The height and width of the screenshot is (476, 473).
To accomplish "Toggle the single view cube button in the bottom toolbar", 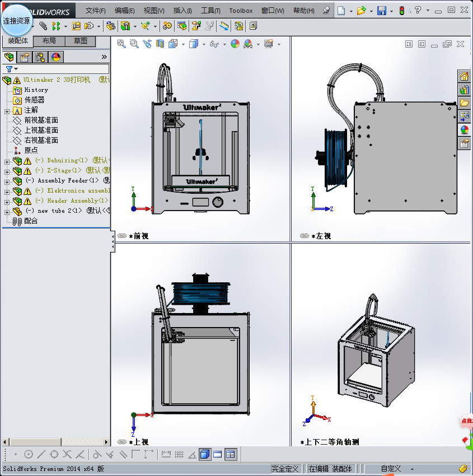I will pos(205,455).
